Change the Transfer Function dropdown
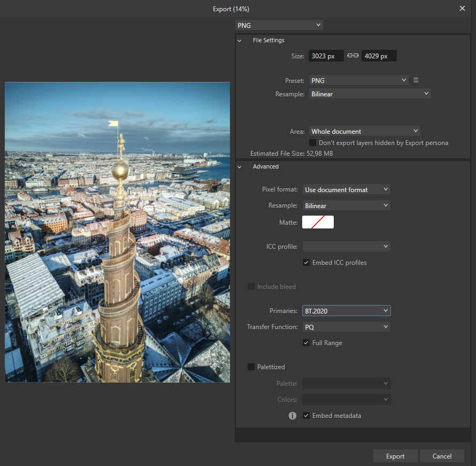 click(346, 326)
